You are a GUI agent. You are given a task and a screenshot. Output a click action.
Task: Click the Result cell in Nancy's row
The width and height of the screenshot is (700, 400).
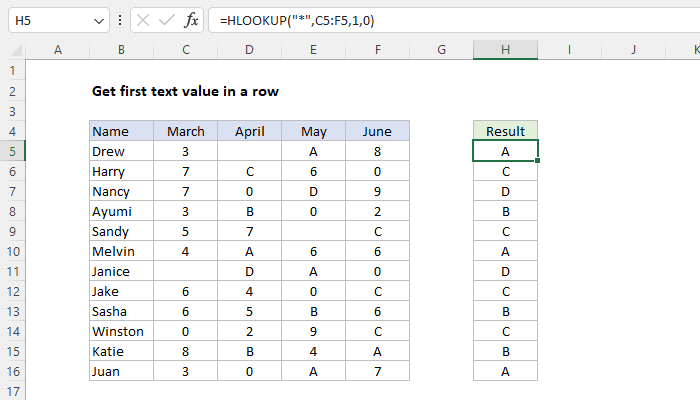[x=505, y=192]
